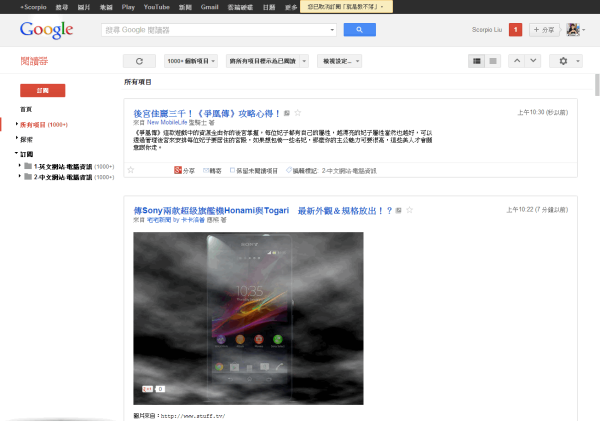The height and width of the screenshot is (427, 600).
Task: Open the account dropdown arrow beside avatar
Action: pyautogui.click(x=584, y=30)
